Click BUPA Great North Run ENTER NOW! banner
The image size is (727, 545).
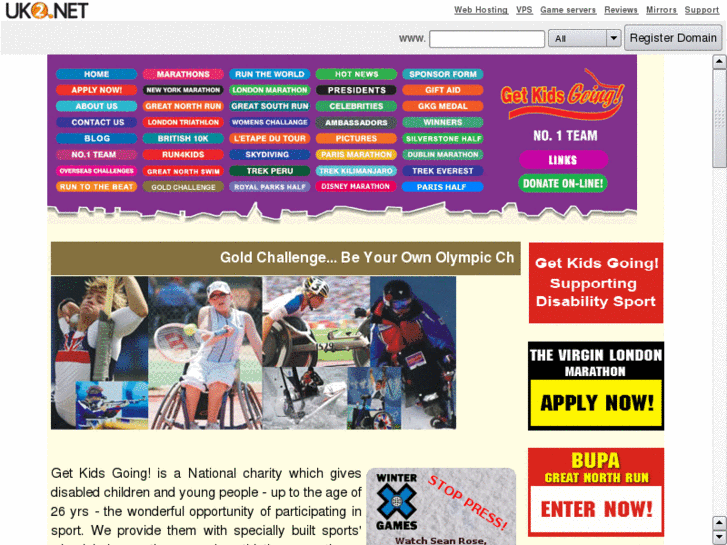(x=596, y=492)
